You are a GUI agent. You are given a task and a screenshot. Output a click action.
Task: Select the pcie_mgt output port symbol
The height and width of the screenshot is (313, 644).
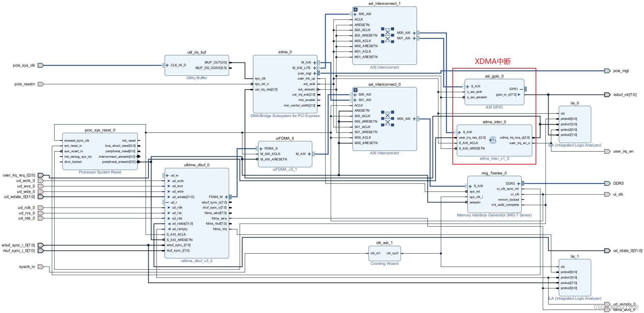[607, 71]
